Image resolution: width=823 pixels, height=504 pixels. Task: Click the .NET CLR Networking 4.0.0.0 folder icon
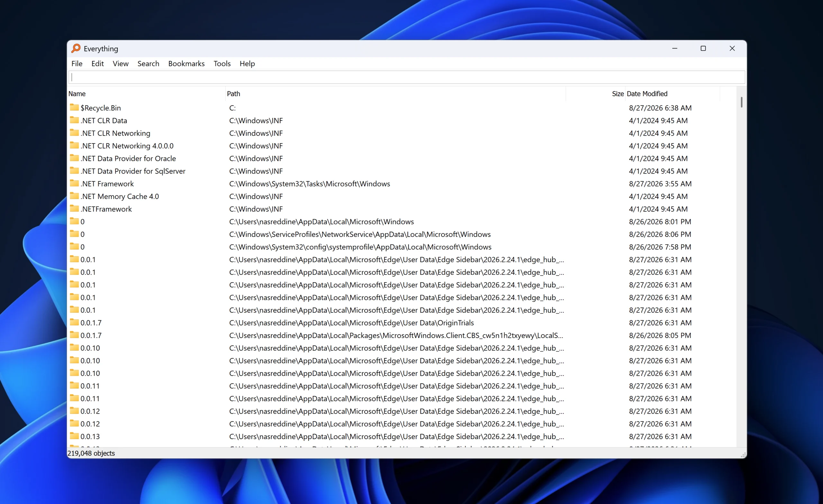coord(74,145)
